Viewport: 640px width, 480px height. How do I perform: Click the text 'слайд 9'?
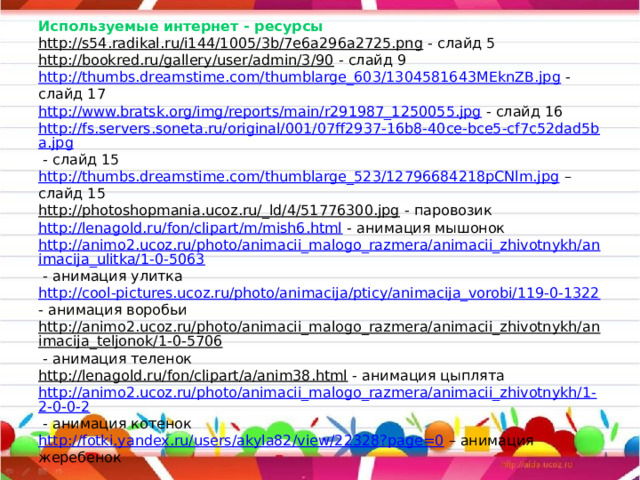pos(377,60)
